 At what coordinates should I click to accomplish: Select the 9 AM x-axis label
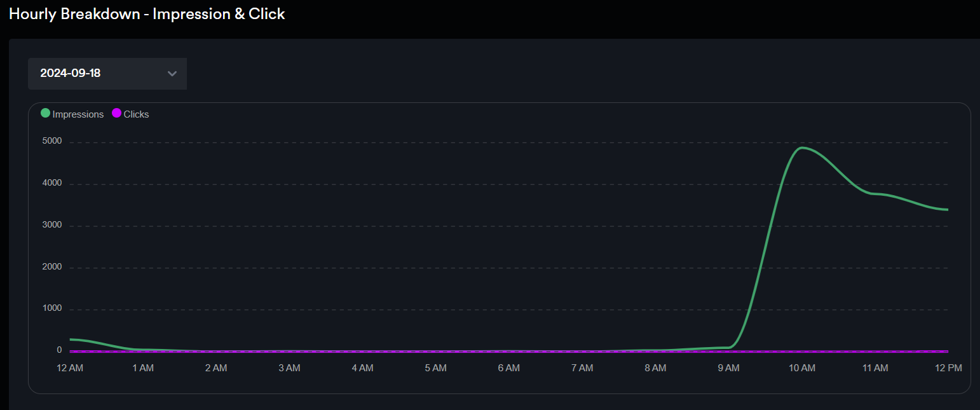pyautogui.click(x=728, y=368)
